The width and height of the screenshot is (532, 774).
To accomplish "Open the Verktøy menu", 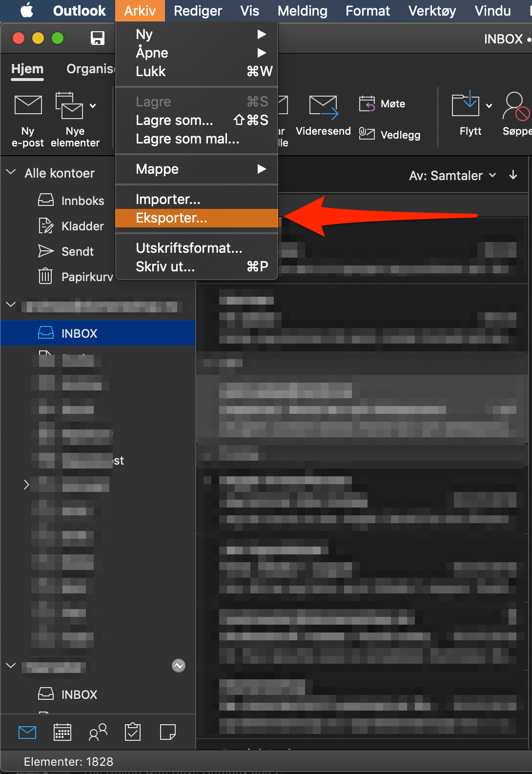I will [432, 11].
